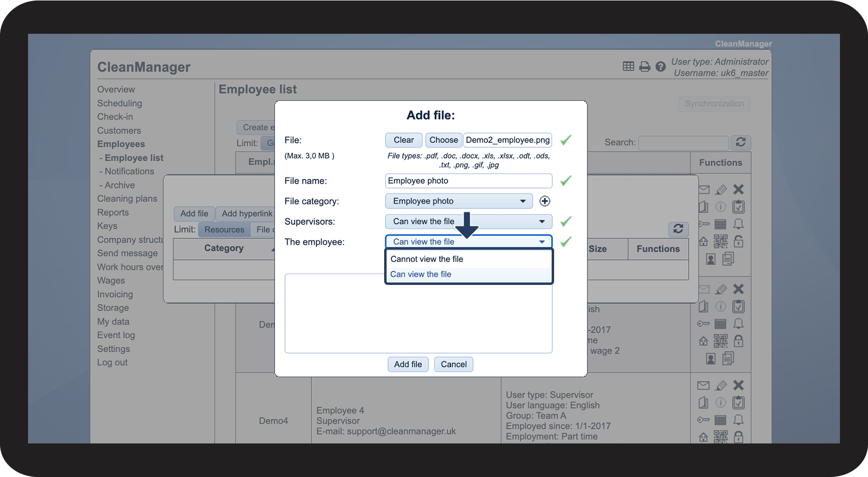
Task: Open employee photo icon in first employee row
Action: [711, 259]
